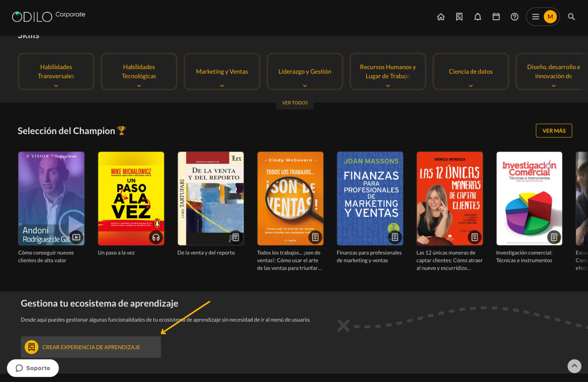This screenshot has width=588, height=382.
Task: Open the calendar icon
Action: (x=496, y=17)
